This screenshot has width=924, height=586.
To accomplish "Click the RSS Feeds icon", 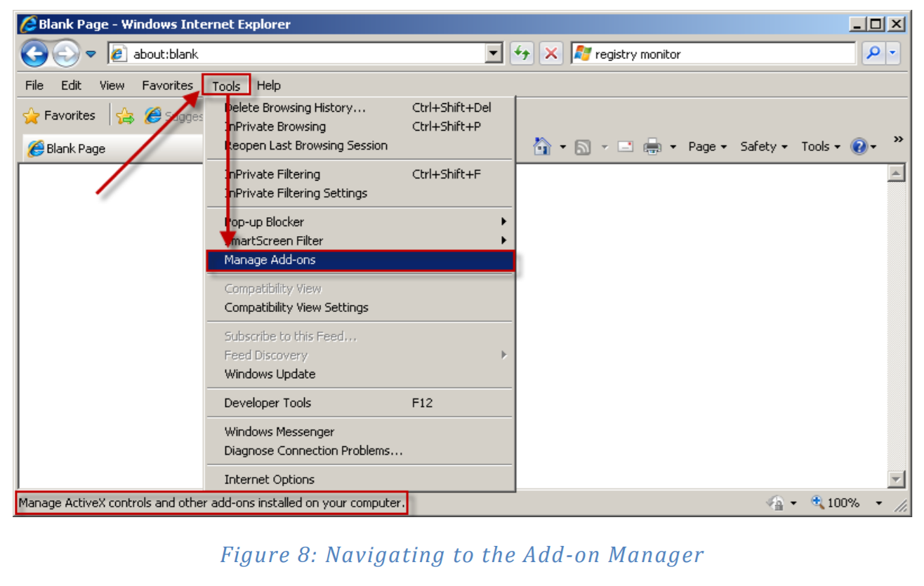I will tap(583, 147).
